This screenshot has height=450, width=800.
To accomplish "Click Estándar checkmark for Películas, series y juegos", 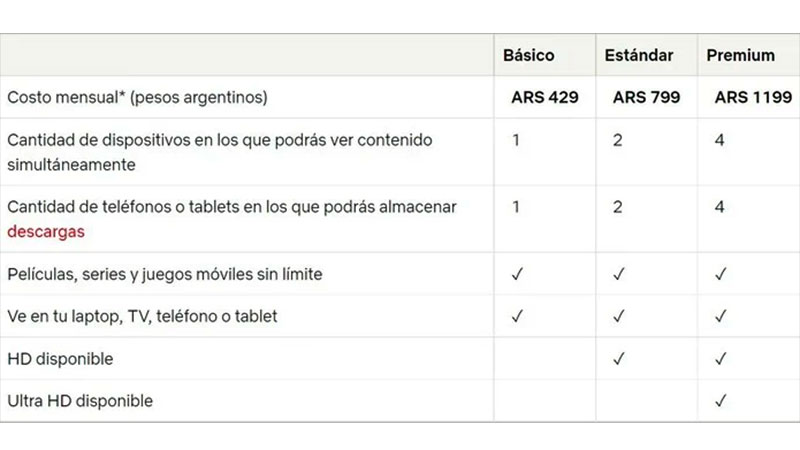I will pos(618,274).
